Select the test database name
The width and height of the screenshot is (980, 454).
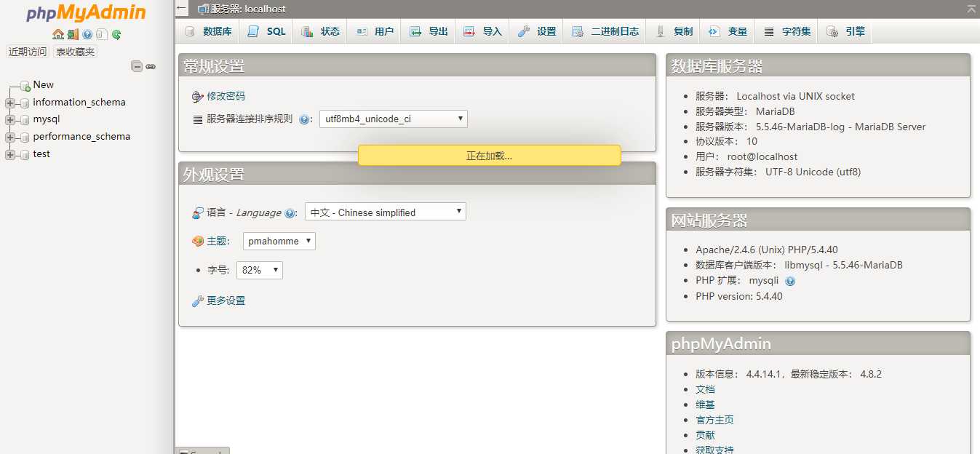[x=41, y=154]
